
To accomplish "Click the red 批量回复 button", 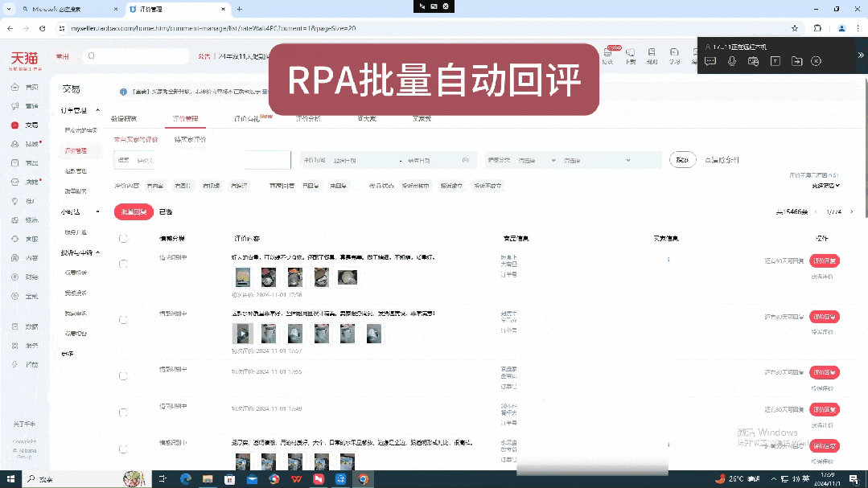I will (133, 211).
